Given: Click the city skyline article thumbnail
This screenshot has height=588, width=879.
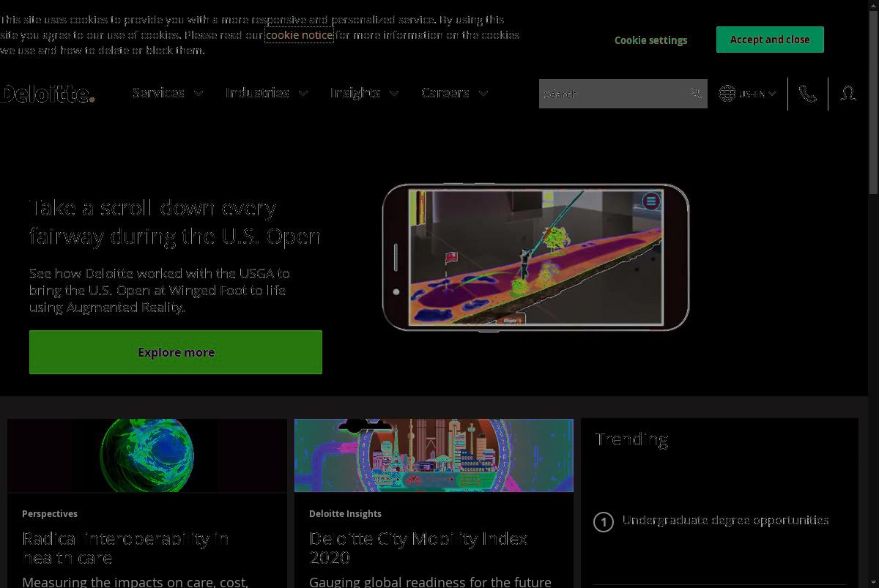Looking at the screenshot, I should [434, 455].
